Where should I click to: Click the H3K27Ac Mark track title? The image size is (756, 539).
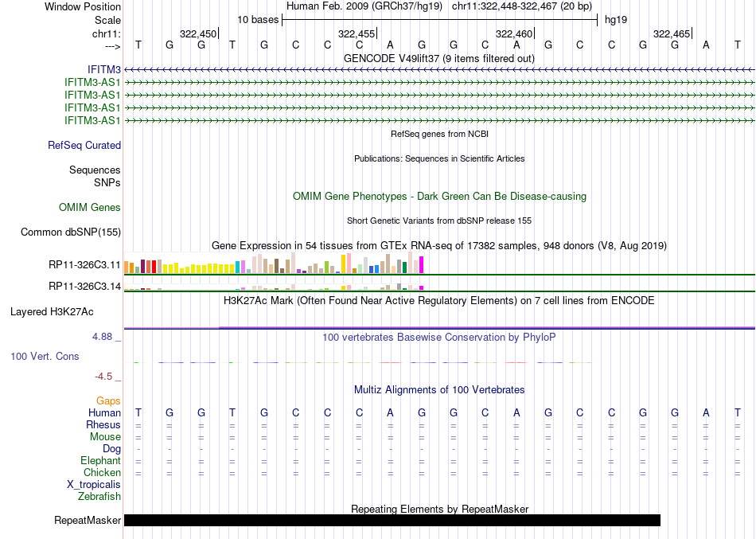(438, 301)
